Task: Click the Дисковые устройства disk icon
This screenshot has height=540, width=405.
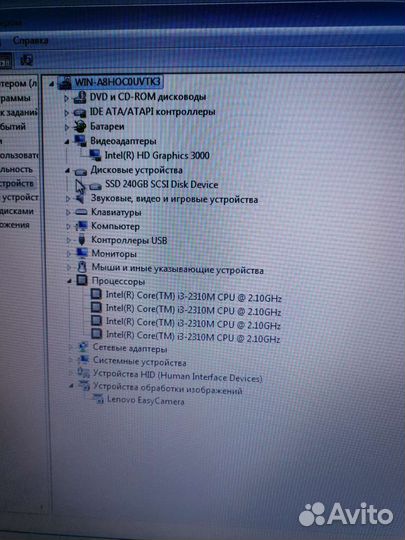Action: (81, 171)
